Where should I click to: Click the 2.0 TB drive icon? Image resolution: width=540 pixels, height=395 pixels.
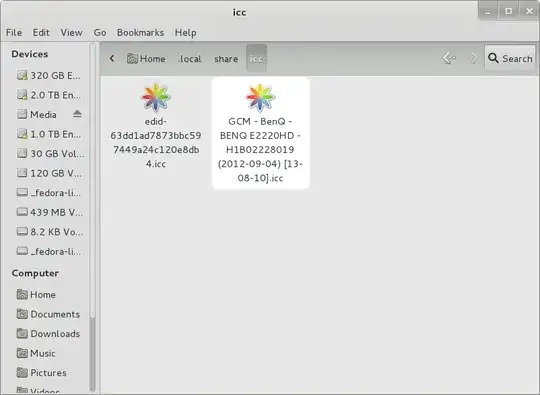coord(22,95)
